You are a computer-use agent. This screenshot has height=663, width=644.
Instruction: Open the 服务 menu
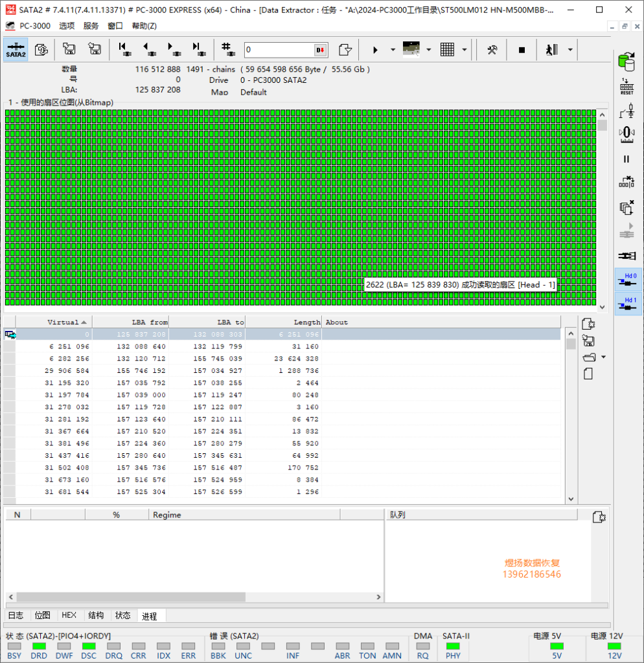(91, 26)
